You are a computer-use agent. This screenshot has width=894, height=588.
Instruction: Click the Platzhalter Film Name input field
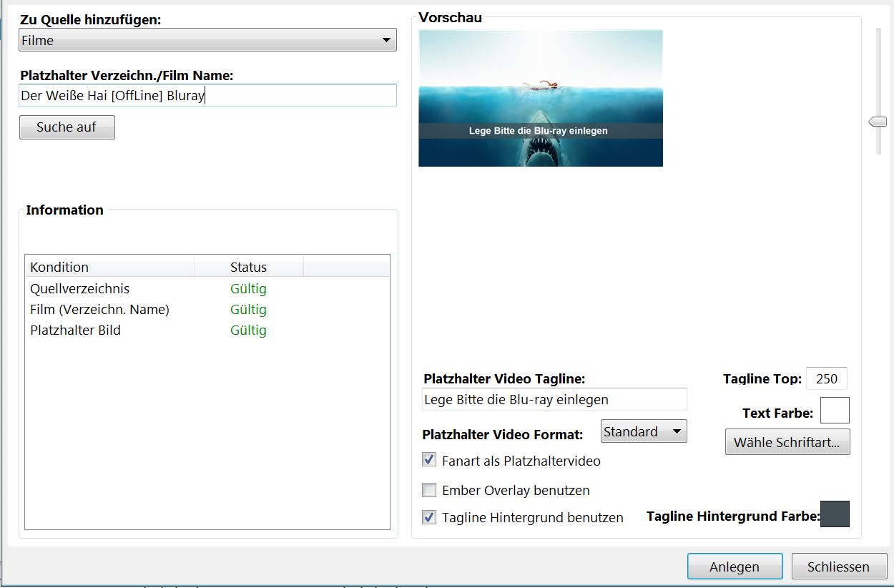coord(207,95)
